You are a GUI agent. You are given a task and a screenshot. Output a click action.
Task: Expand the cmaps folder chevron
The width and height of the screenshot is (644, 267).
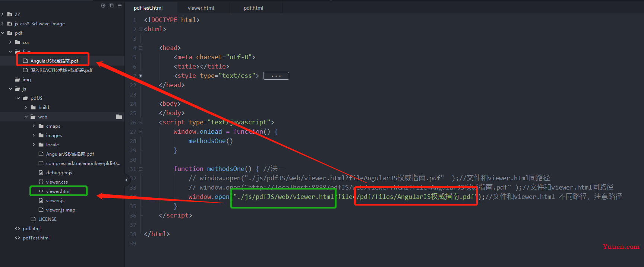(x=34, y=126)
